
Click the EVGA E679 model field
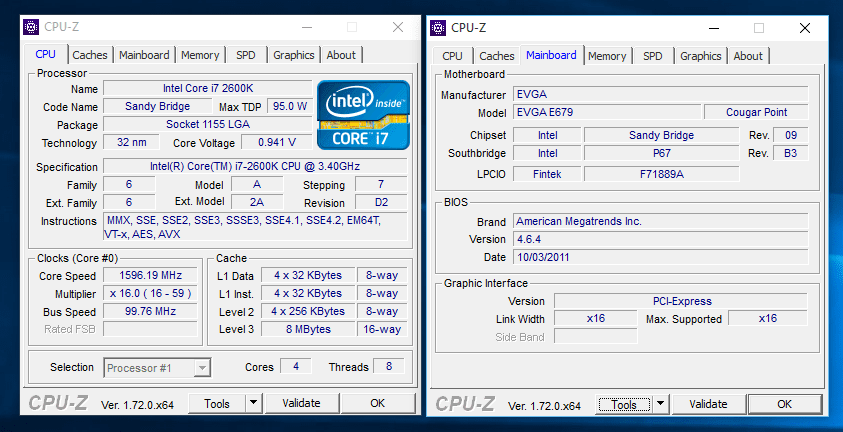click(607, 112)
